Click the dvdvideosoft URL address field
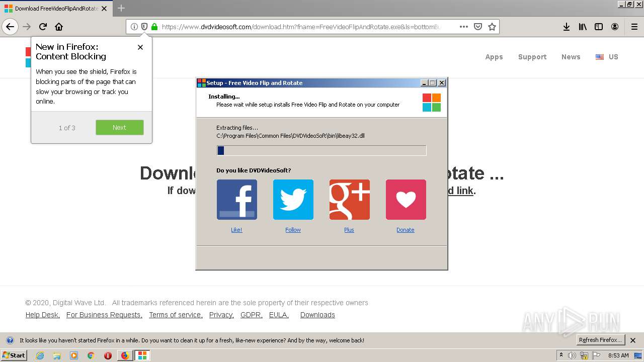Screen dimensions: 644x362 click(x=301, y=27)
